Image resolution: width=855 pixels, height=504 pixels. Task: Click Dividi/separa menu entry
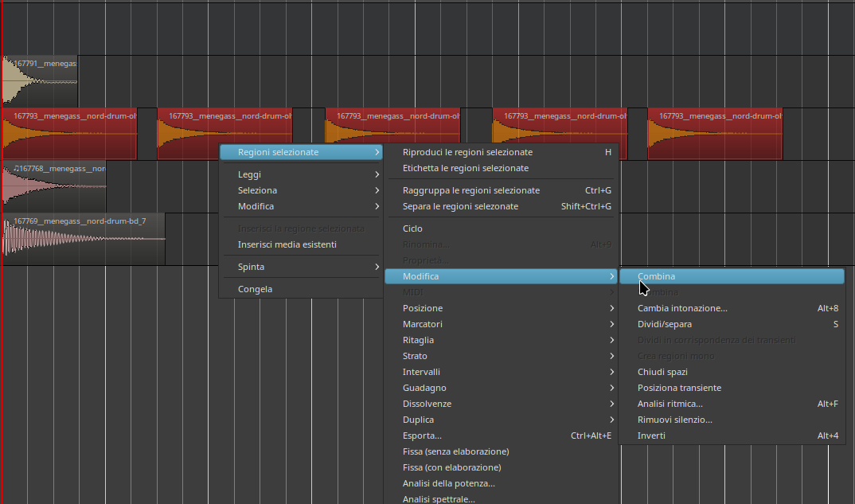click(x=665, y=324)
